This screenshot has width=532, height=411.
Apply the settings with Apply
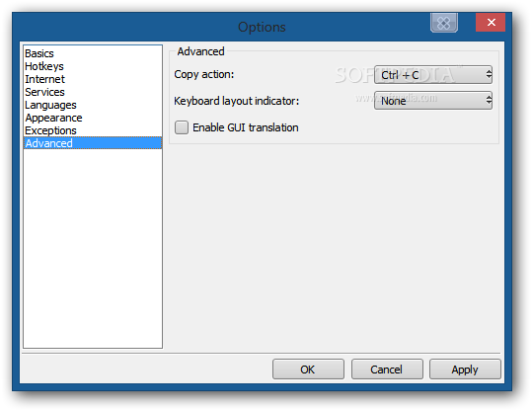point(465,370)
